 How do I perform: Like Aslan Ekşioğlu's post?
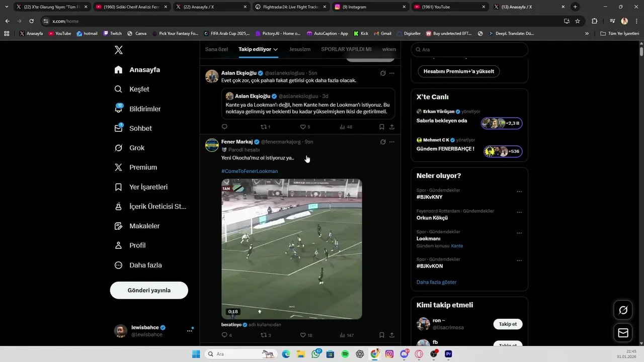click(305, 127)
